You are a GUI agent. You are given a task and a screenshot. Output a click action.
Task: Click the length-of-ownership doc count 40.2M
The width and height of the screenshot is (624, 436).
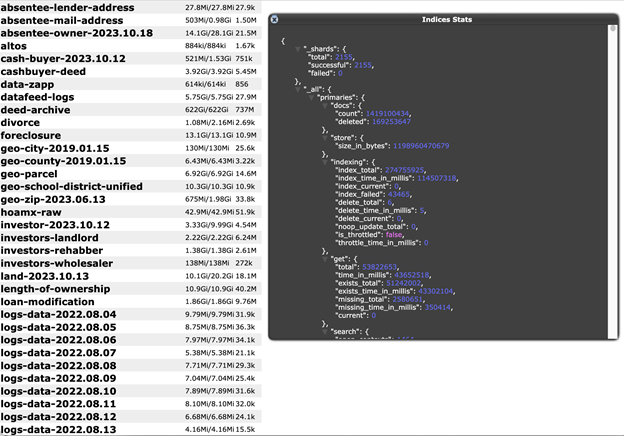246,289
